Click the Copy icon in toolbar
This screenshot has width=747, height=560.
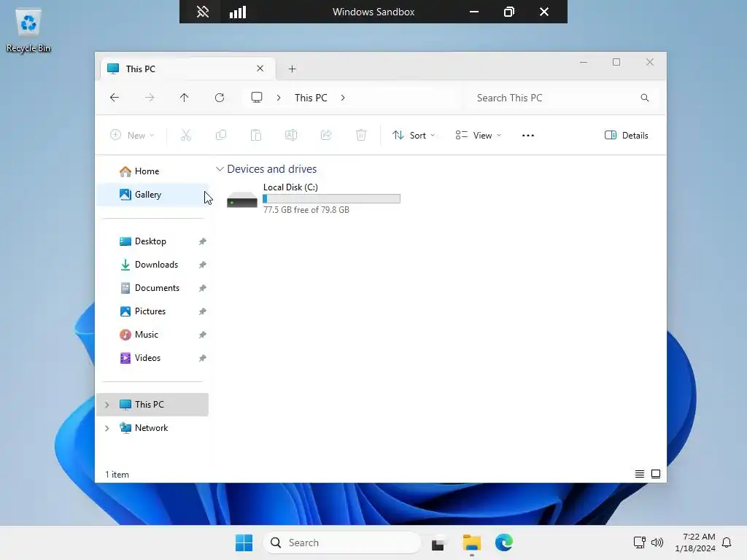[x=221, y=135]
